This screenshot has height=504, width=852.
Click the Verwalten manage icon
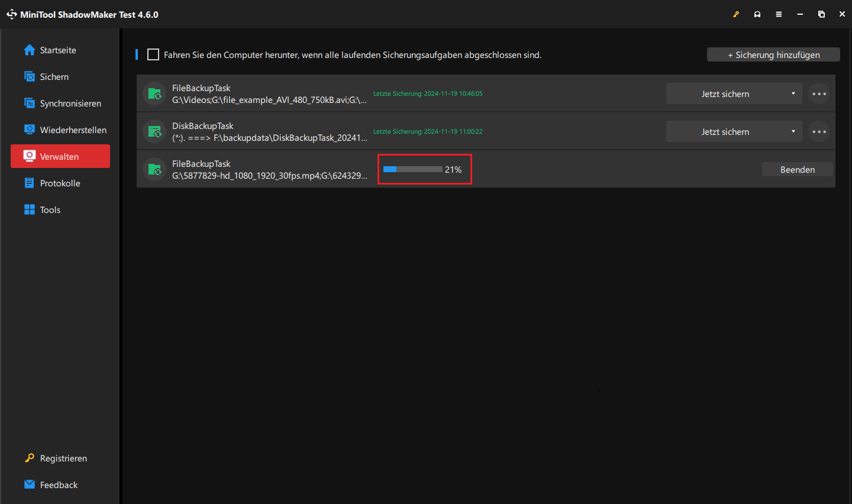click(30, 156)
